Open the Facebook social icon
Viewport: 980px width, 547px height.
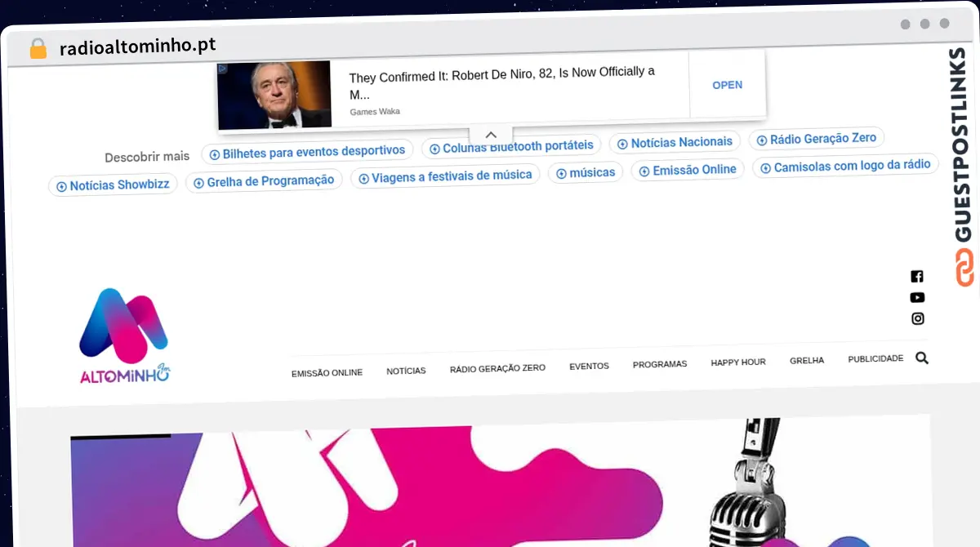(x=917, y=276)
